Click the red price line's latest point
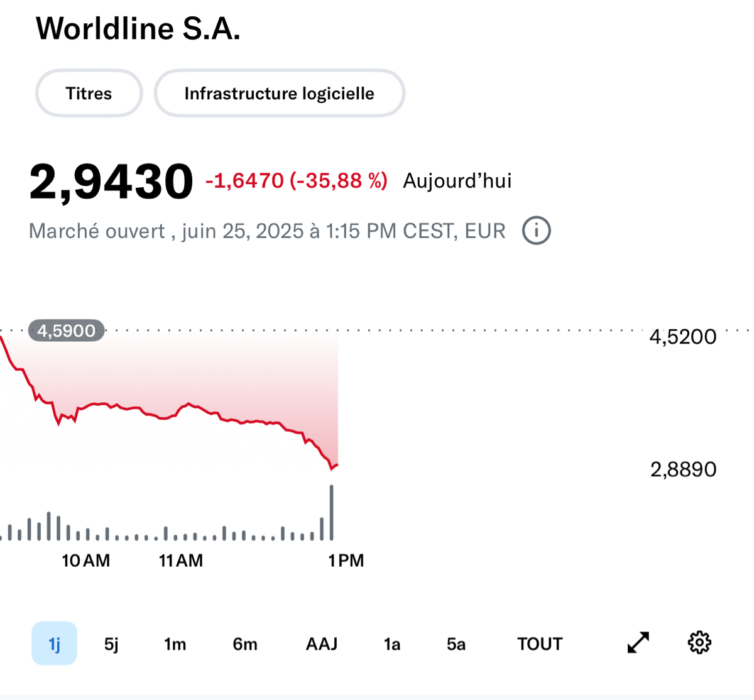Screen dimensions: 754x700 [337, 465]
